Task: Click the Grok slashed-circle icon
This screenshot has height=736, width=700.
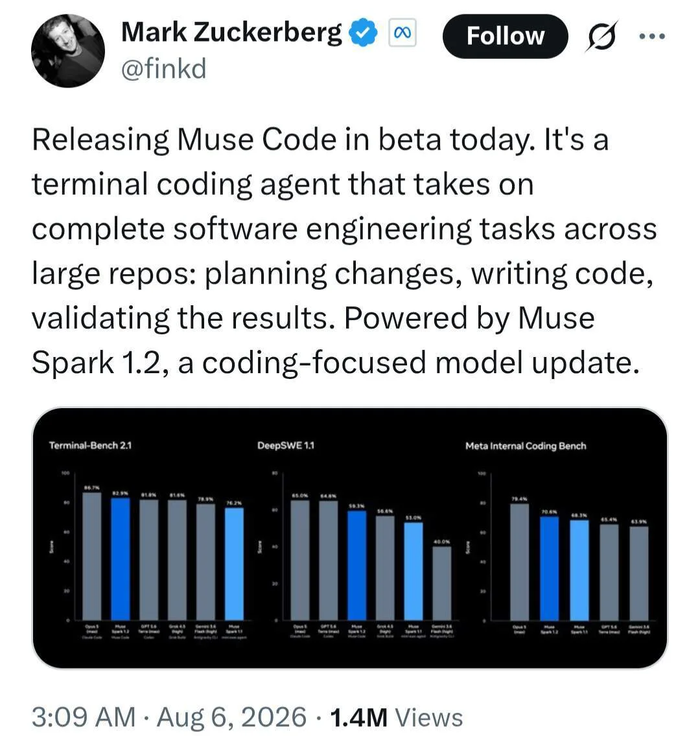Action: (x=601, y=37)
